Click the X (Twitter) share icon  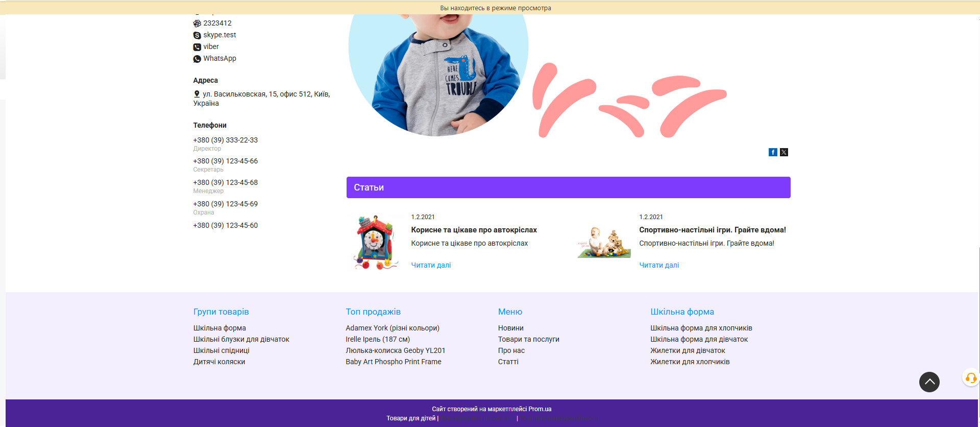[784, 152]
